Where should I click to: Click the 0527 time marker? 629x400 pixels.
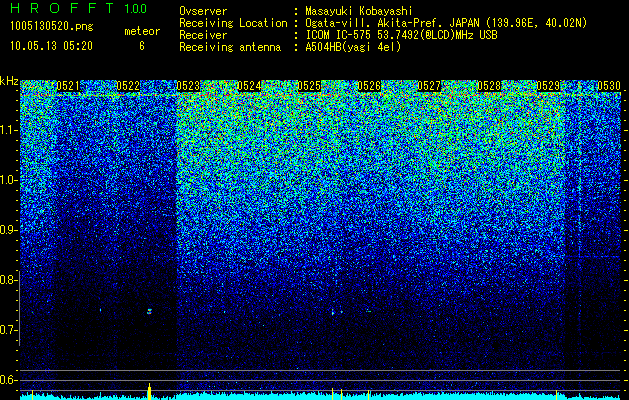tap(429, 86)
